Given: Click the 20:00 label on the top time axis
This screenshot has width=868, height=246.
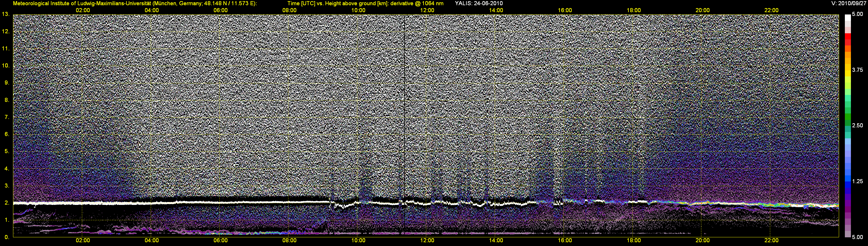Looking at the screenshot, I should pos(703,10).
